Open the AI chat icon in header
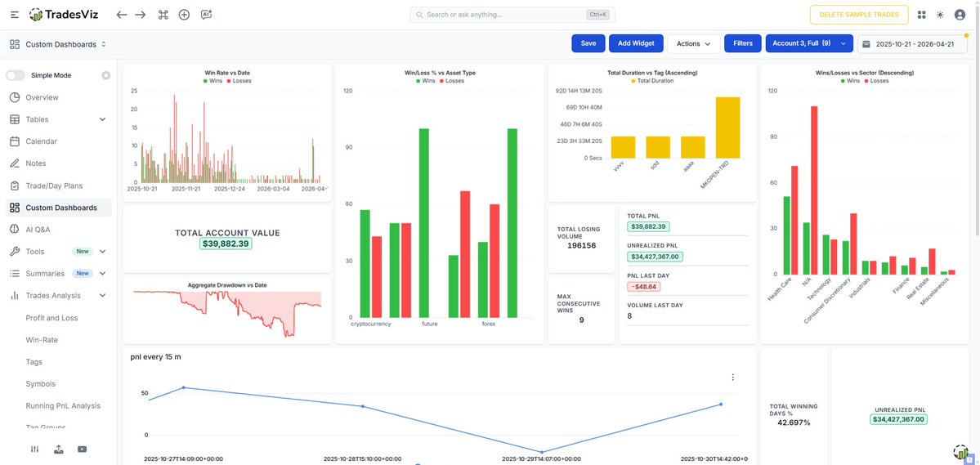 pyautogui.click(x=206, y=15)
